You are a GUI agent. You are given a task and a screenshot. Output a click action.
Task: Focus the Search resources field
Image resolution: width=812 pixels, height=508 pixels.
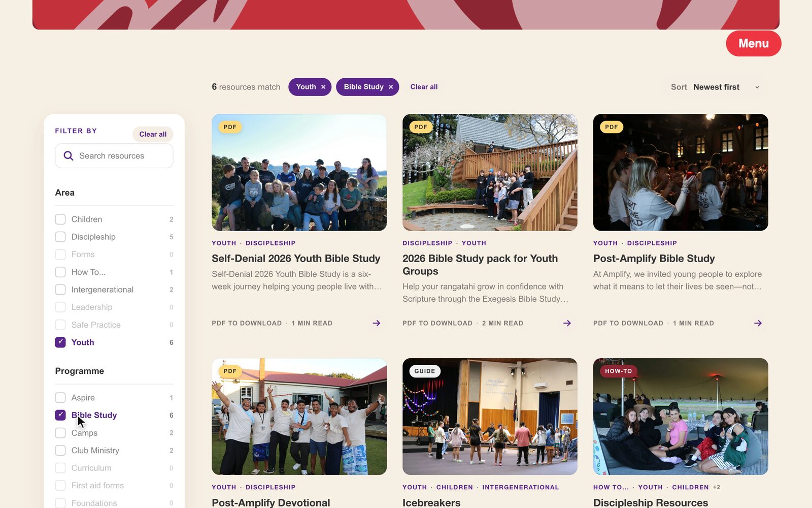(114, 156)
